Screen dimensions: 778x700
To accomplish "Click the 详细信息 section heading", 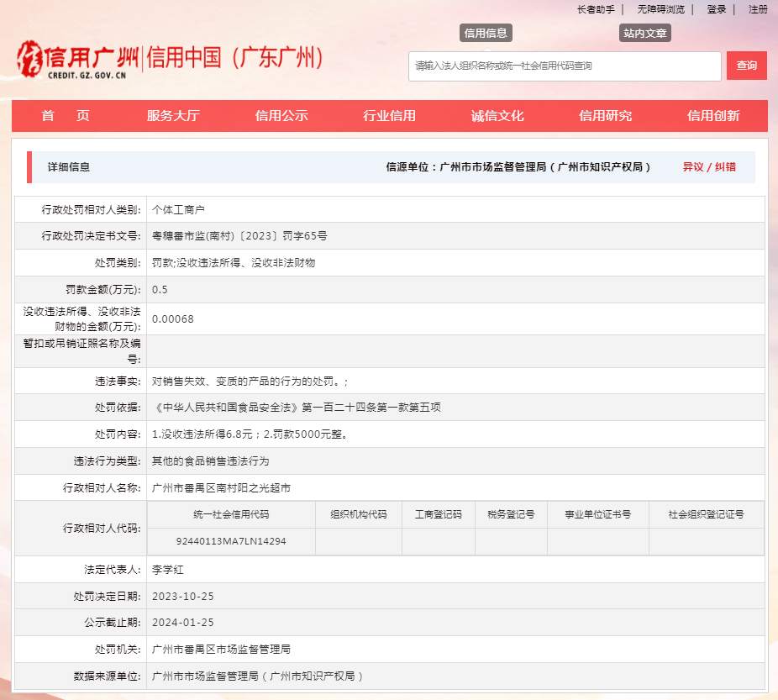I will [68, 167].
